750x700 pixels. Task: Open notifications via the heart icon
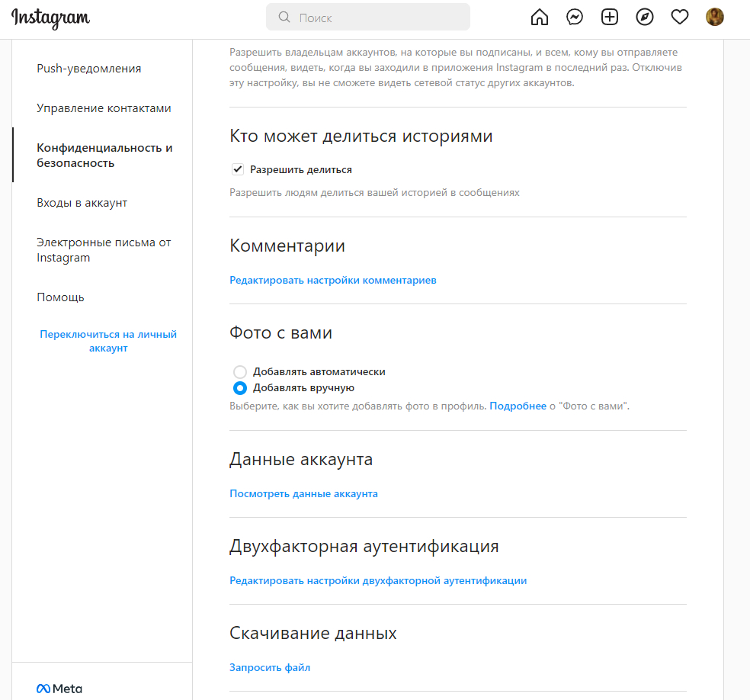point(679,16)
